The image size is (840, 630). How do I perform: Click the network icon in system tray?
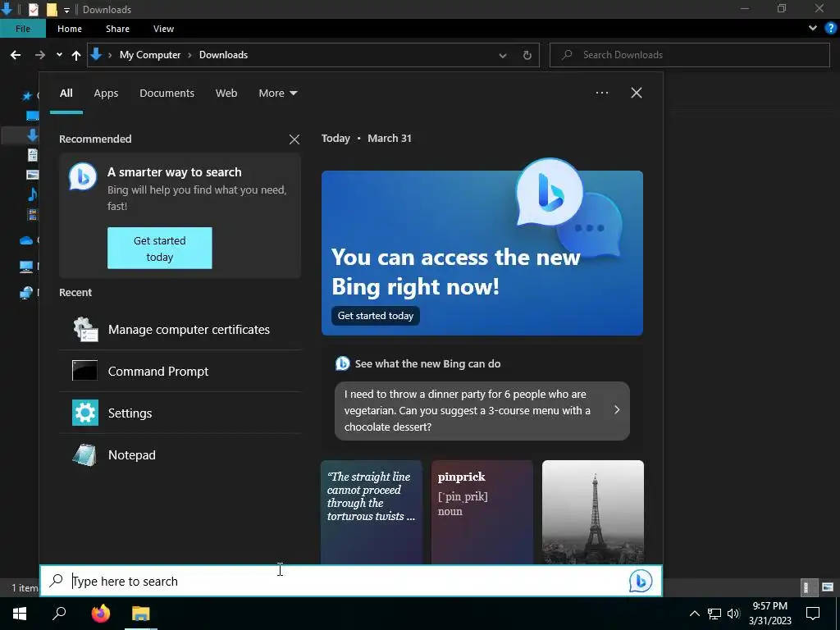714,614
